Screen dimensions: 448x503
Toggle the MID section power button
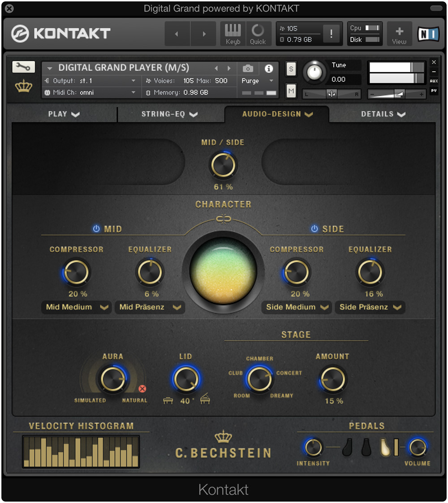click(96, 228)
